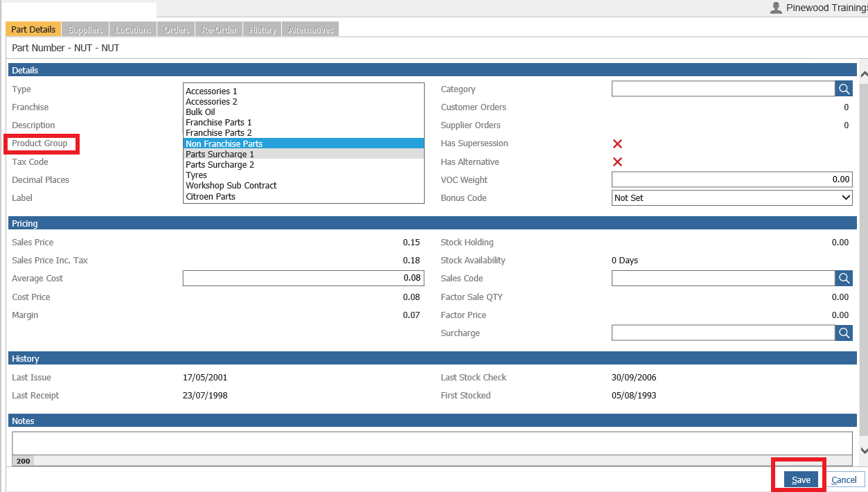Click the Category search magnifier icon
868x492 pixels.
[844, 89]
